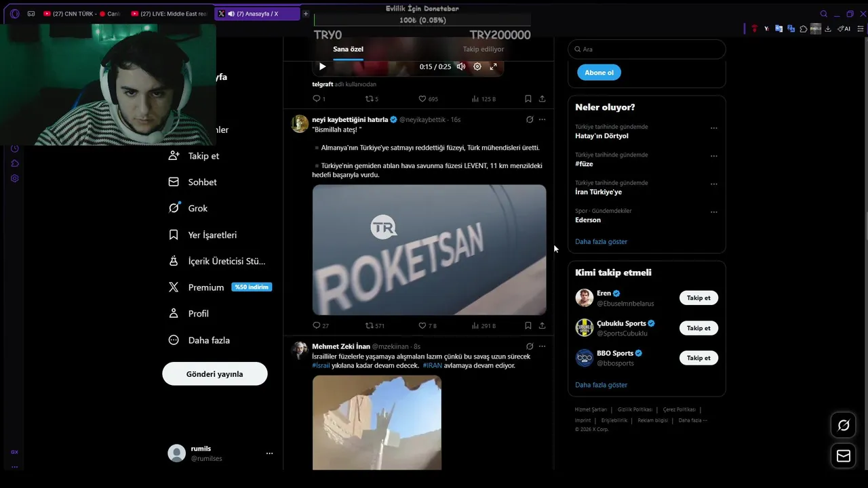Open the image in Mehmet Zeki İnan post
This screenshot has height=488, width=868.
click(377, 422)
